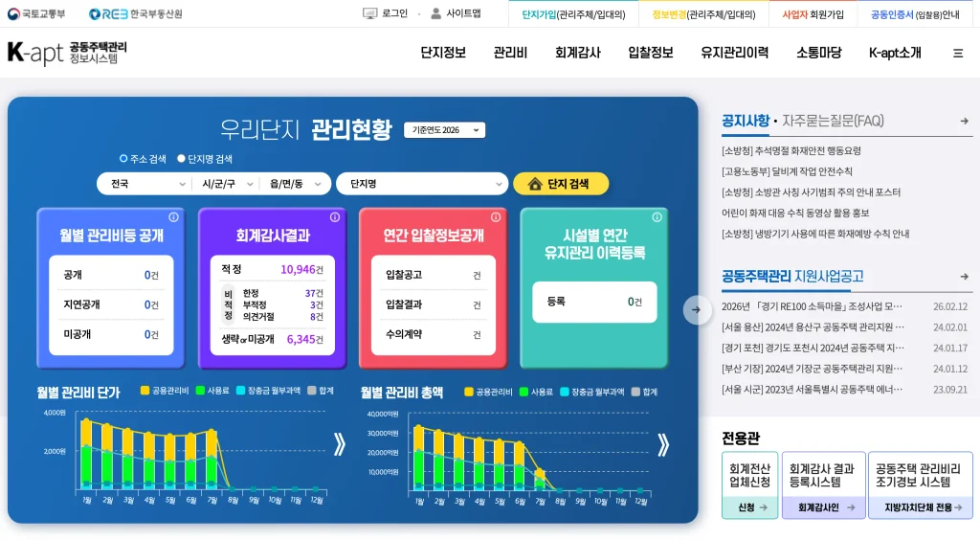Open [경기 포천] 2024년 공동주택 post
The image size is (980, 540).
click(x=813, y=349)
